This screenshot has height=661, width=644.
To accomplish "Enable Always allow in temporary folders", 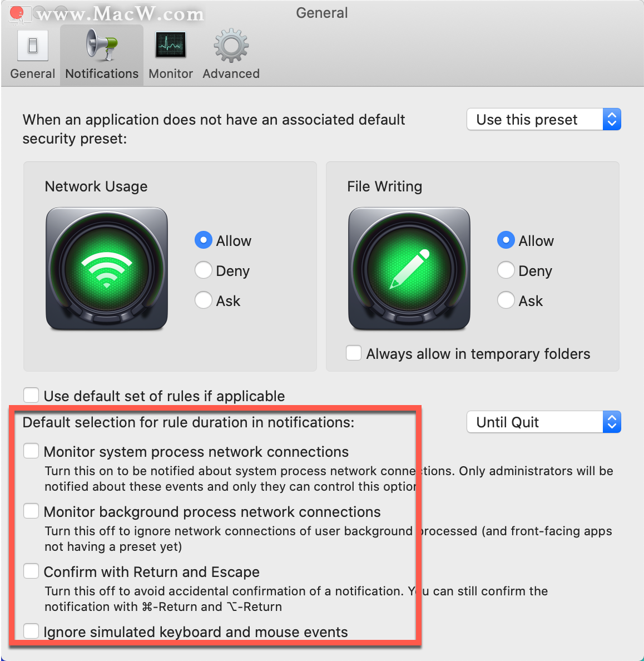I will coord(354,353).
